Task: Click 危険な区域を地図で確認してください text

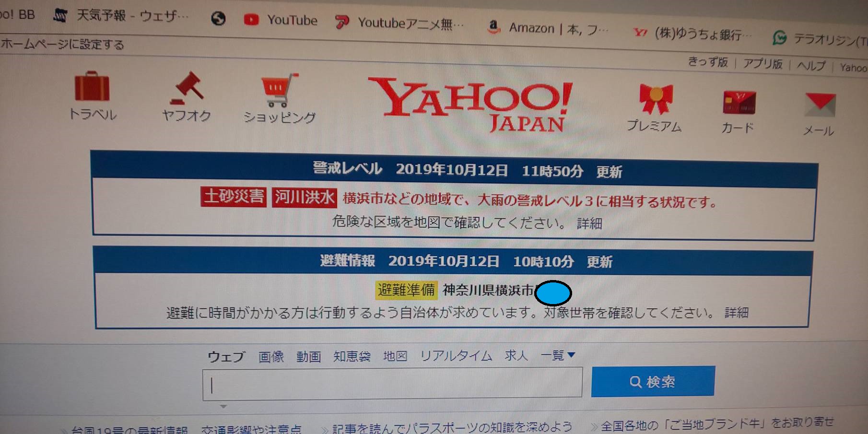Action: pyautogui.click(x=449, y=222)
